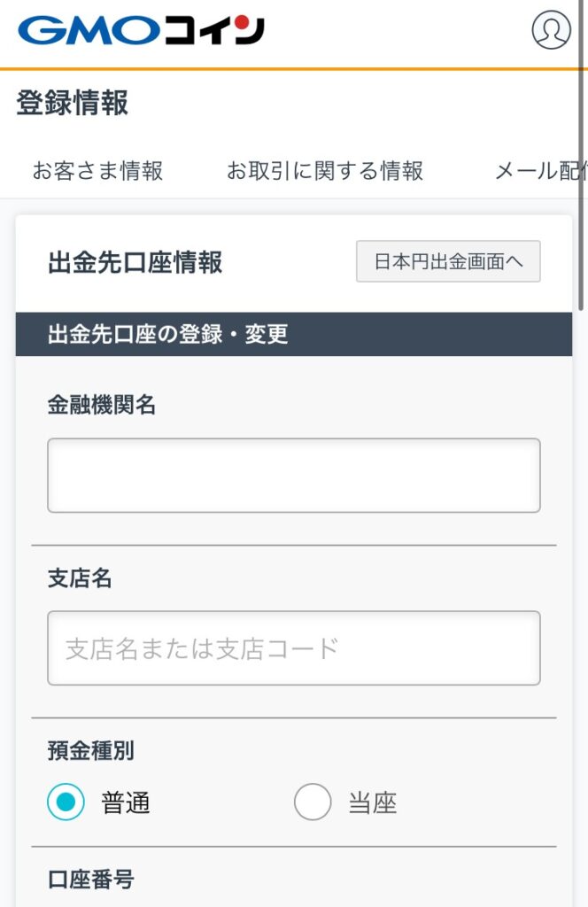Viewport: 588px width, 907px height.
Task: Click the 支店名 field label
Action: [x=80, y=578]
